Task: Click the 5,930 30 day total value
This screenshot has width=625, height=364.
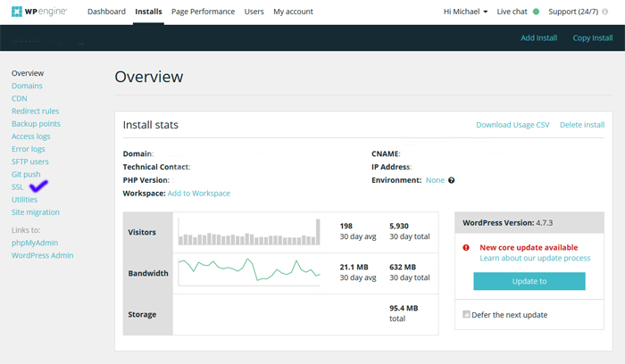Action: (399, 226)
